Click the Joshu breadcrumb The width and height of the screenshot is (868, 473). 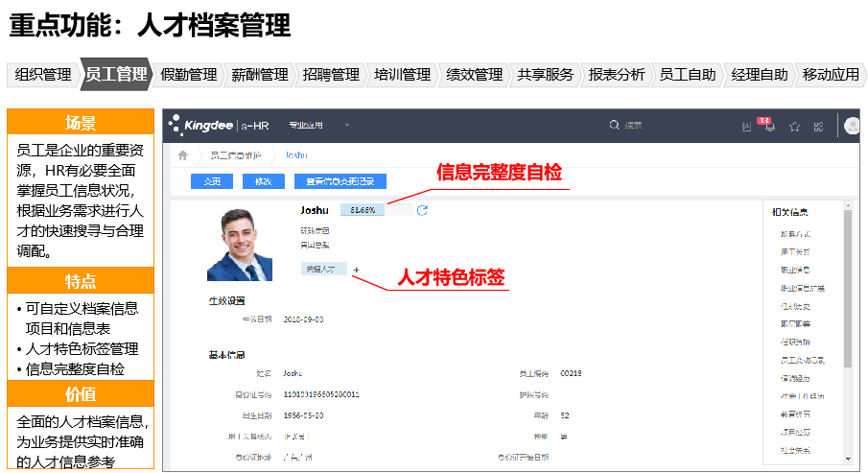coord(296,155)
